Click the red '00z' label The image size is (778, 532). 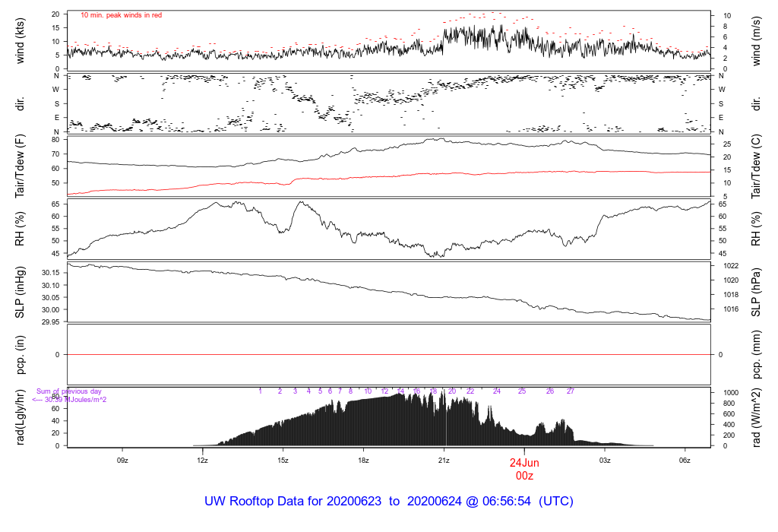(524, 476)
